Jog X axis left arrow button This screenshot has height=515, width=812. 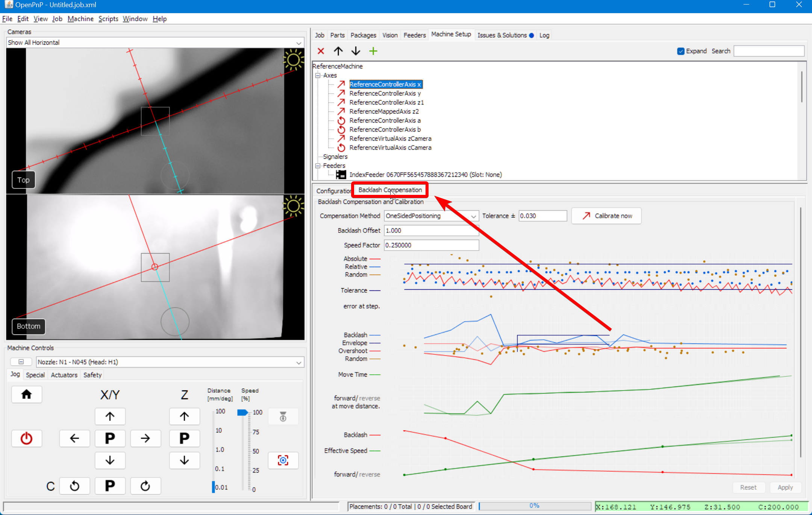pos(74,438)
